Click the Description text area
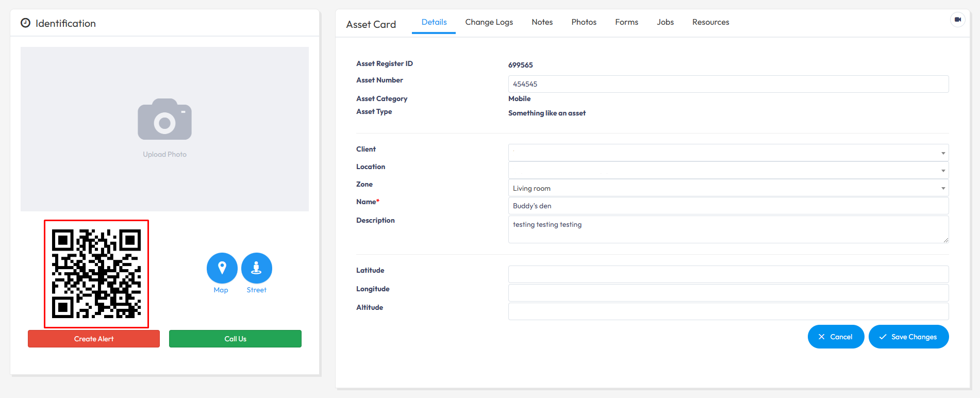This screenshot has height=398, width=980. point(728,229)
